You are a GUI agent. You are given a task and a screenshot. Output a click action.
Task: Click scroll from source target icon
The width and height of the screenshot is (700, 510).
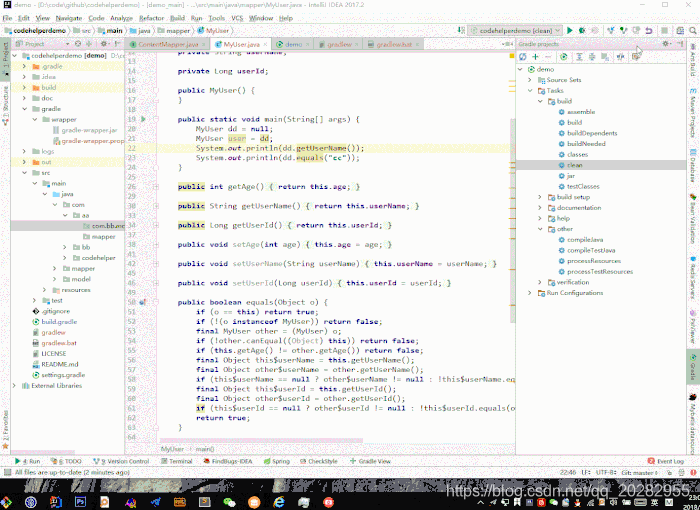point(78,44)
